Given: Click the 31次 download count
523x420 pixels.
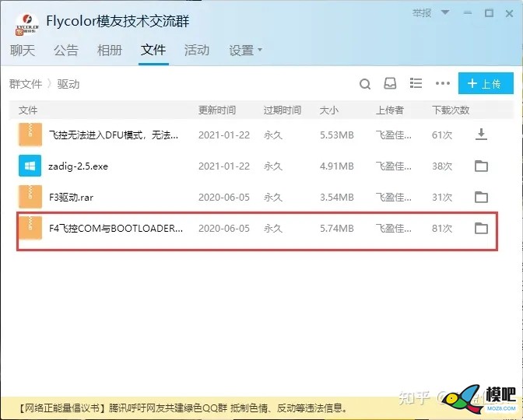Looking at the screenshot, I should [442, 197].
